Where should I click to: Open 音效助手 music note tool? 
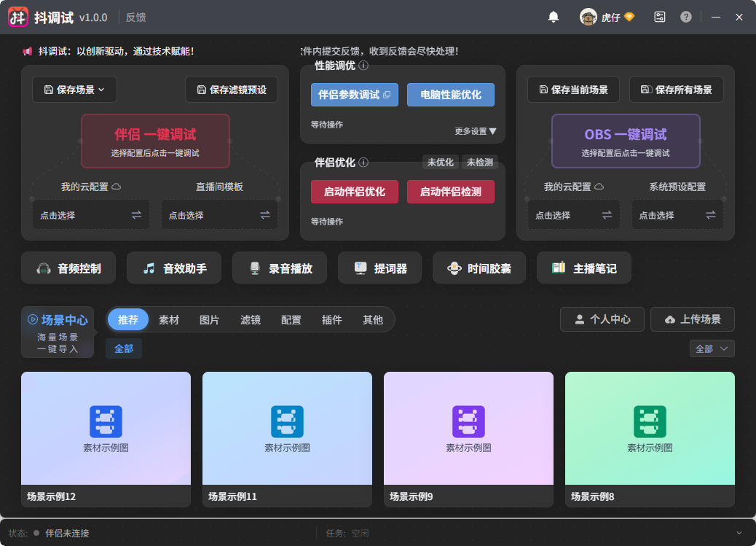click(174, 268)
